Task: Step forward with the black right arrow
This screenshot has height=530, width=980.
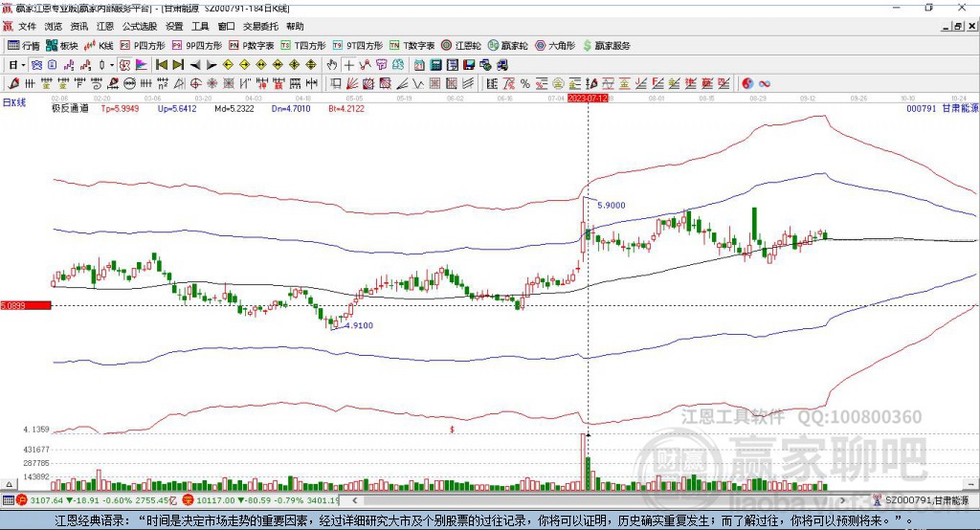Action: pos(212,65)
